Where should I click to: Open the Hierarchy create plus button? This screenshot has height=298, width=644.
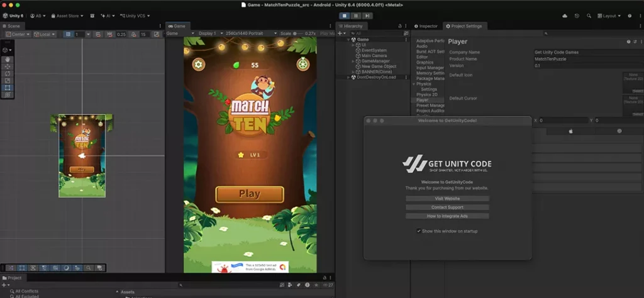(x=341, y=33)
